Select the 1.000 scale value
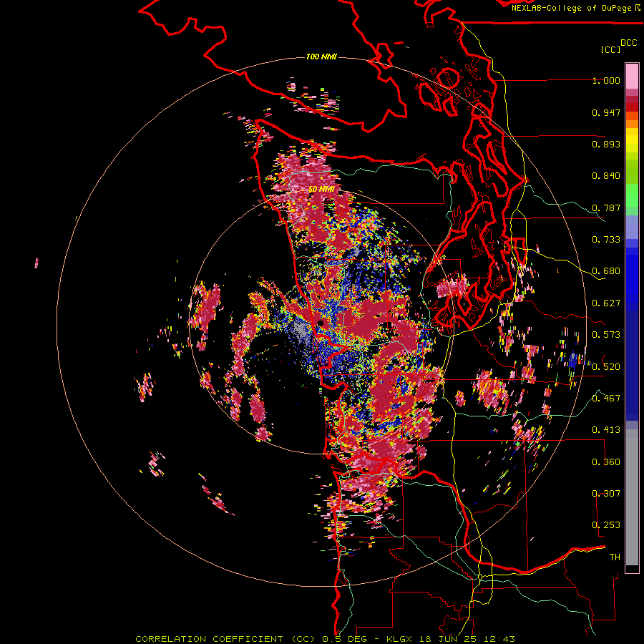The width and height of the screenshot is (644, 644). (x=606, y=80)
